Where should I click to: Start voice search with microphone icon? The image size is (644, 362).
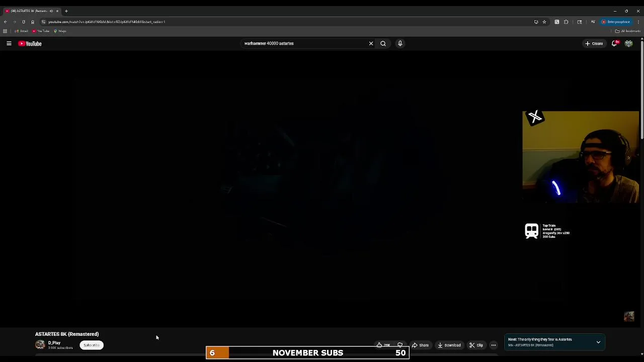(400, 44)
